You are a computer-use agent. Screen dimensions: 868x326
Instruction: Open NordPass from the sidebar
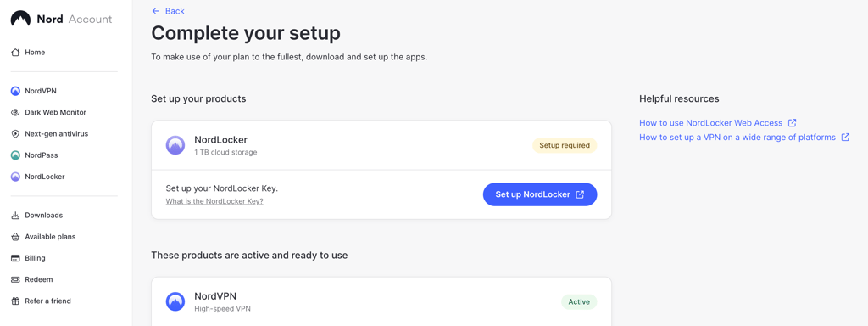click(x=42, y=156)
